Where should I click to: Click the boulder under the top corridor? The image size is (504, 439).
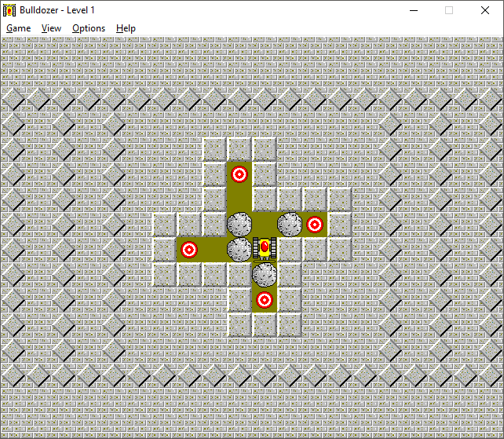239,225
